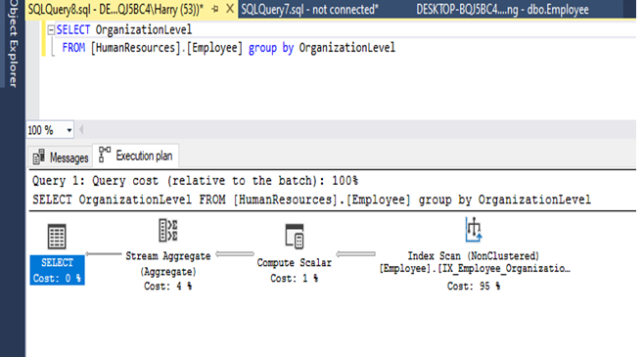Viewport: 644px width, 357px height.
Task: Click the 'Cost: 1 %' text
Action: click(x=294, y=278)
